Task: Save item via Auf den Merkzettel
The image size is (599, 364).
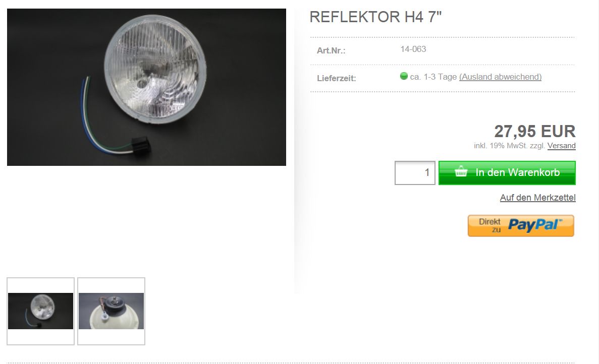Action: pos(537,198)
